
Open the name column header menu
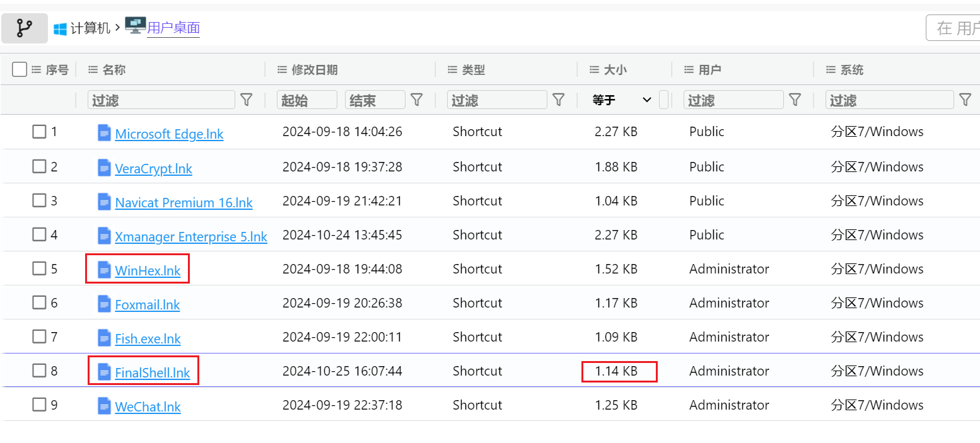point(93,70)
